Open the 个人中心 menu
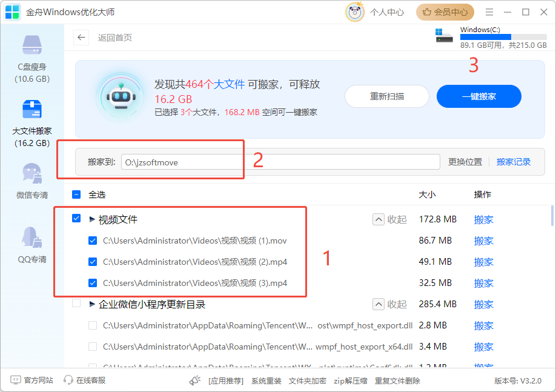Image resolution: width=556 pixels, height=392 pixels. [387, 12]
